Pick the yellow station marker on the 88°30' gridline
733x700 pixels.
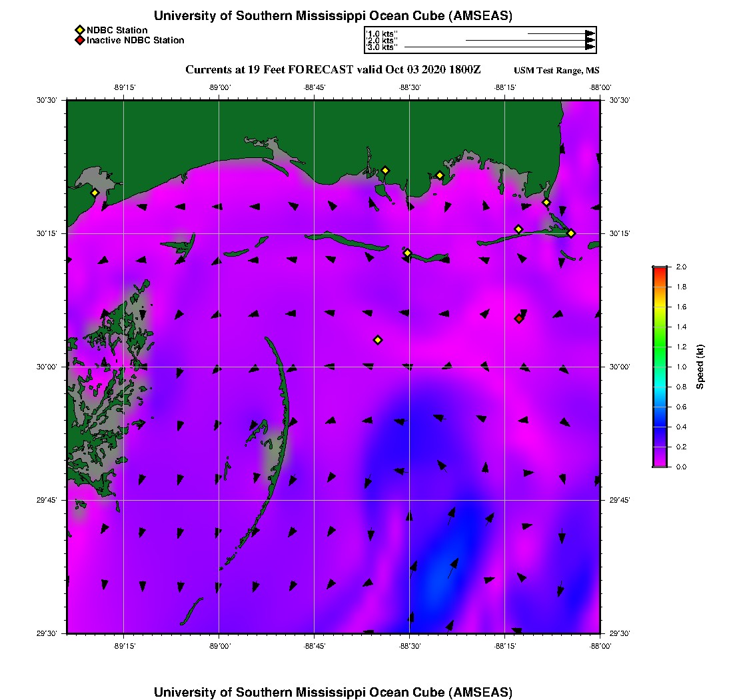(x=407, y=253)
